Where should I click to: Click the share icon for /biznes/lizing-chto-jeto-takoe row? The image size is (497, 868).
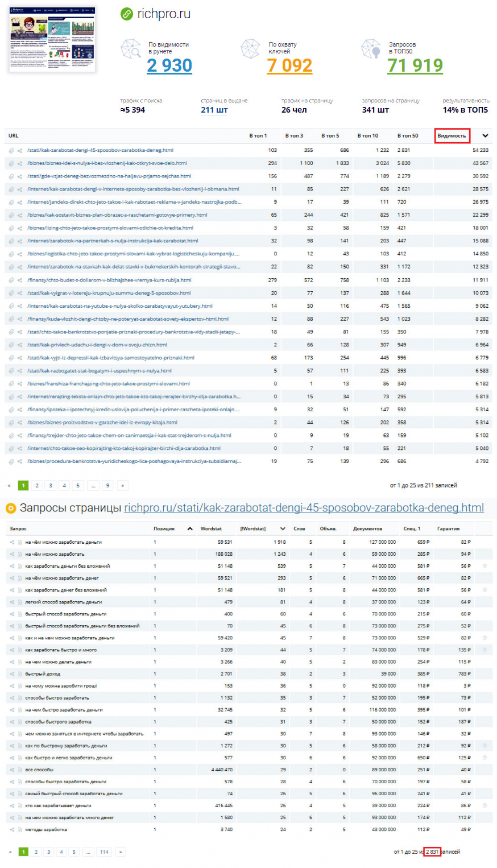point(20,228)
